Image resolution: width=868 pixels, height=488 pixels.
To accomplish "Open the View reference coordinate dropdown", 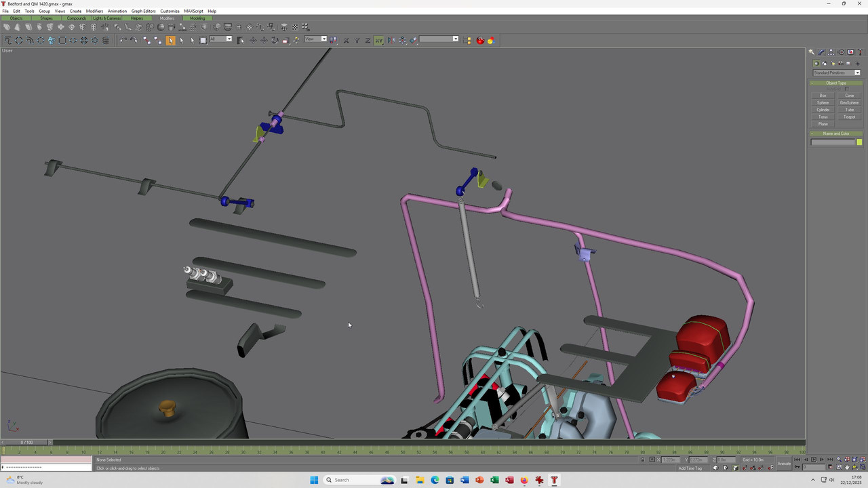I will [x=315, y=39].
